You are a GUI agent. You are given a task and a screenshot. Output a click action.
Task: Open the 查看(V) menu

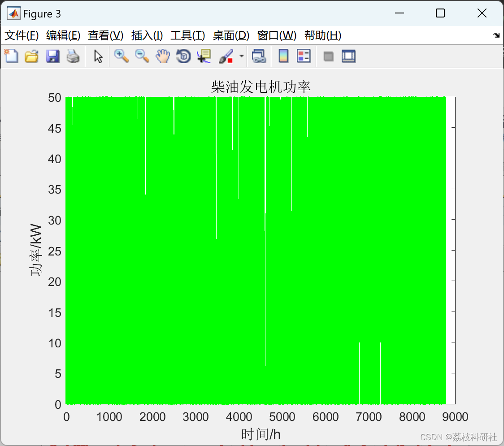(x=105, y=35)
